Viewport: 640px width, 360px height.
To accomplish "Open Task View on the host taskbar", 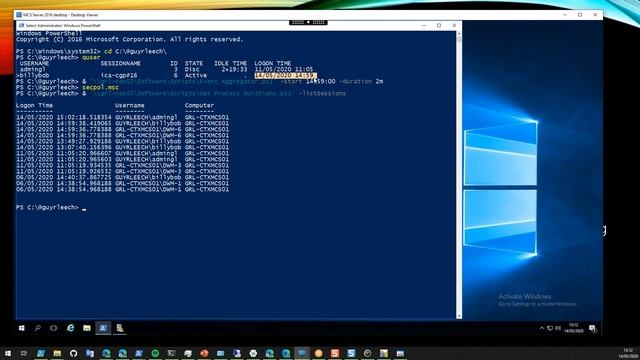I will coord(24,353).
